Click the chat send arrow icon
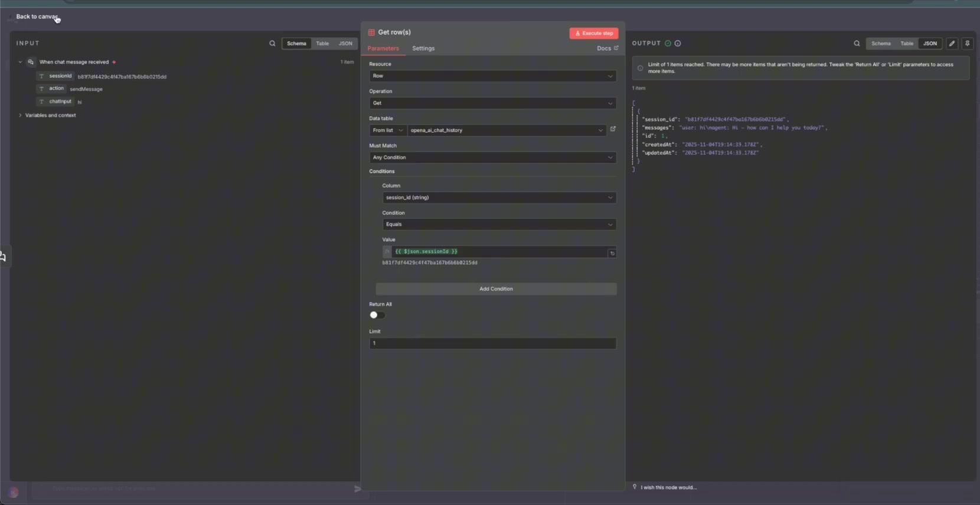 click(x=357, y=489)
